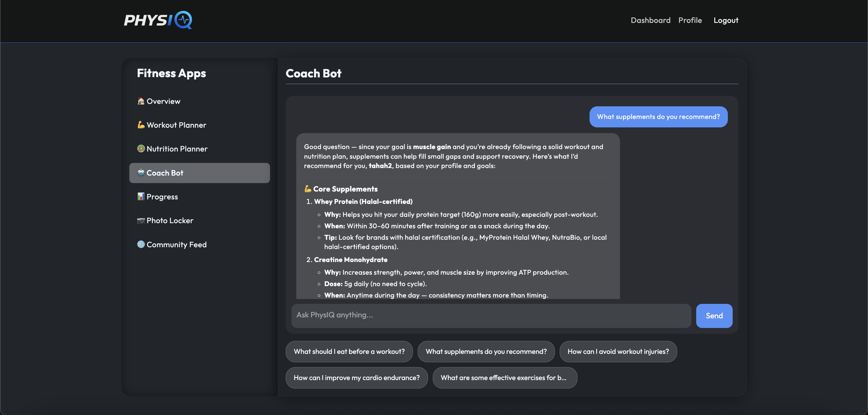Screen dimensions: 868x415
Task: Ask 'How can I avoid workout injuries?'
Action: (618, 351)
